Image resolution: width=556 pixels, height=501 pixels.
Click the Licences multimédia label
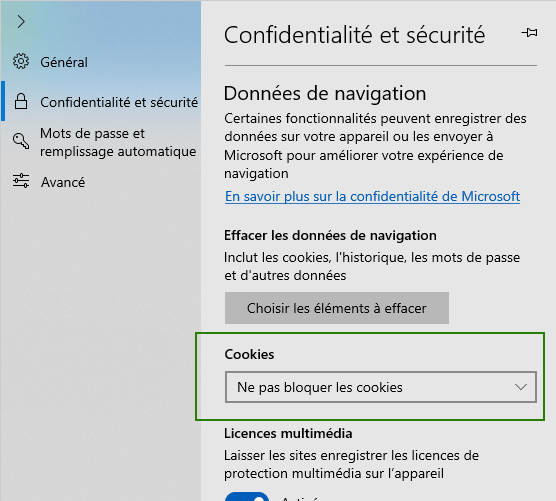(288, 433)
